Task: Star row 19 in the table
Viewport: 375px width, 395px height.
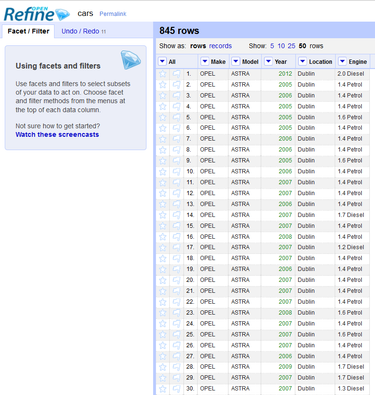Action: (163, 269)
